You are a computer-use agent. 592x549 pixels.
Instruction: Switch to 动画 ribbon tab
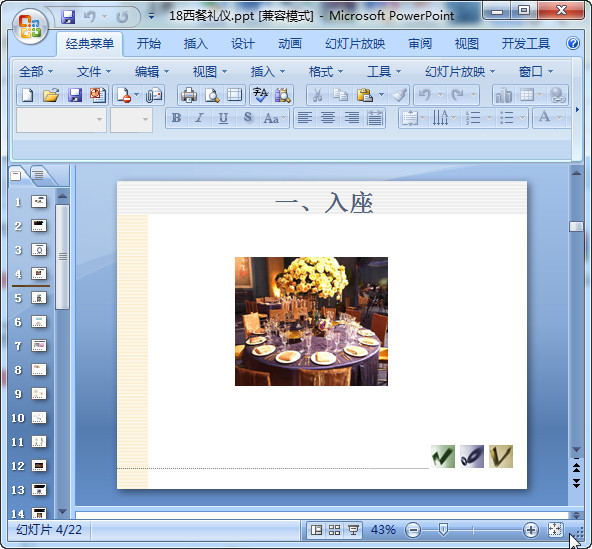coord(290,43)
